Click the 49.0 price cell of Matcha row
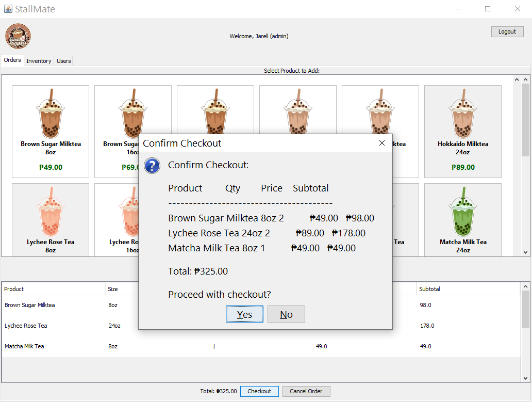 pos(321,346)
